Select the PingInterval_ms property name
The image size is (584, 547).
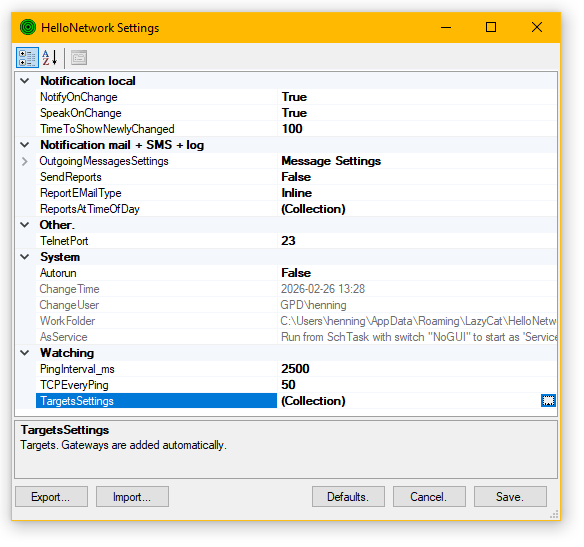point(77,369)
